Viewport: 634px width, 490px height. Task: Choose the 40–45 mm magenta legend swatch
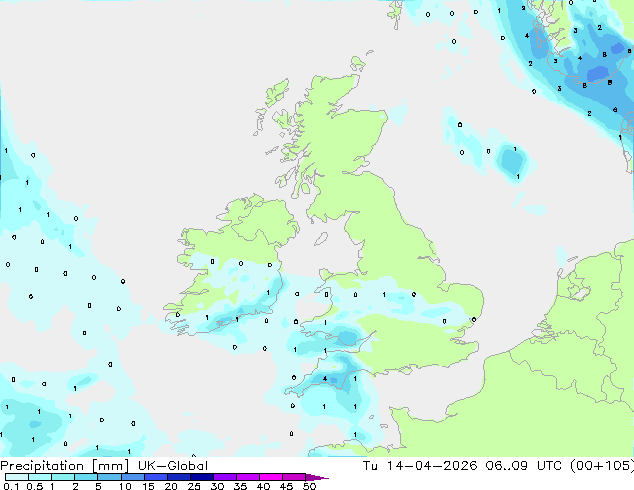point(271,477)
